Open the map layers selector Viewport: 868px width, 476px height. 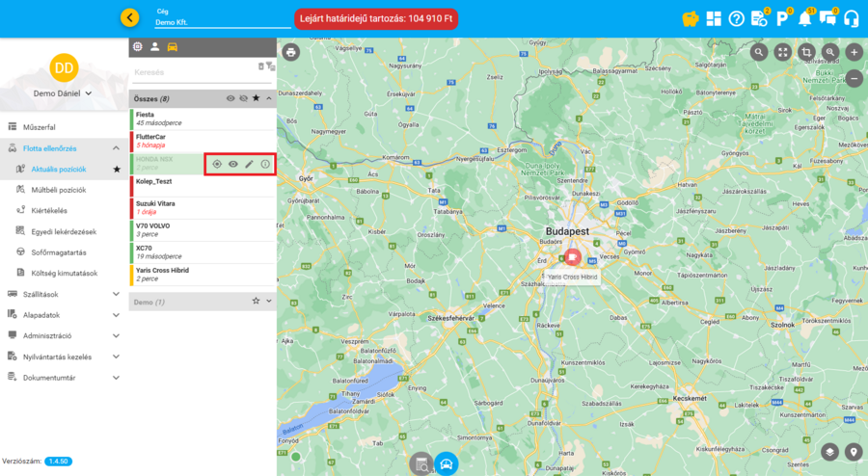click(x=829, y=451)
